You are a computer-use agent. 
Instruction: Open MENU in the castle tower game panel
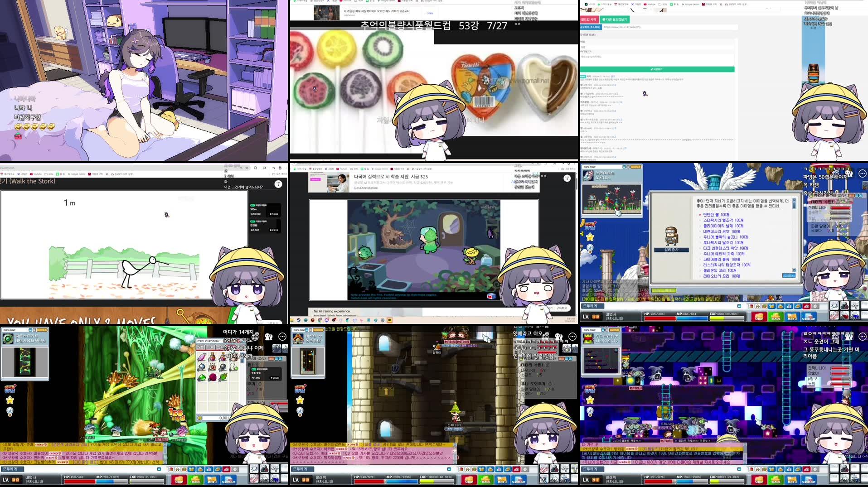(502, 480)
